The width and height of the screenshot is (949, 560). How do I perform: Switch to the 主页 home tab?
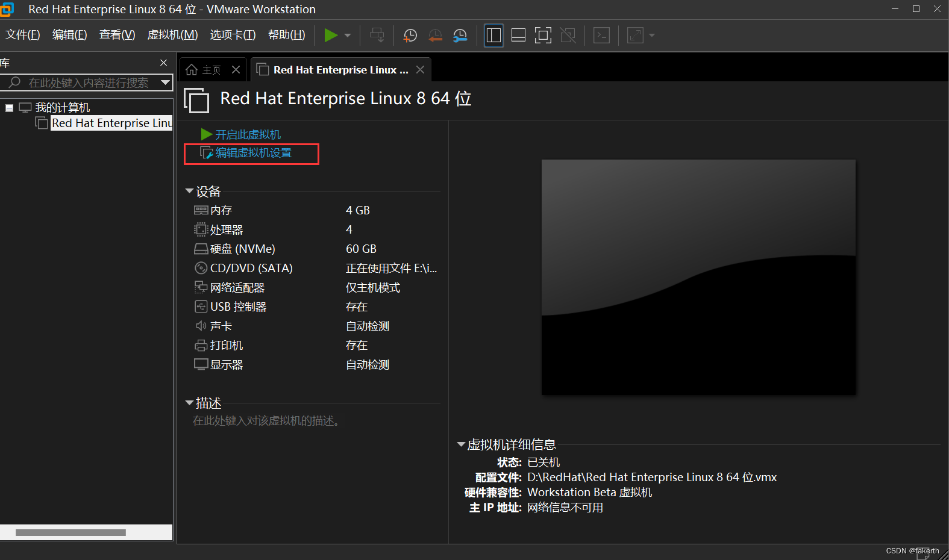[x=211, y=70]
